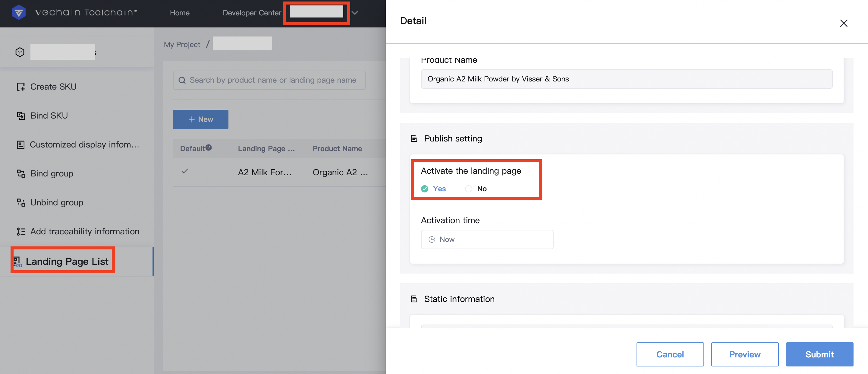Image resolution: width=868 pixels, height=374 pixels.
Task: Click the My Project breadcrumb link
Action: pos(182,45)
